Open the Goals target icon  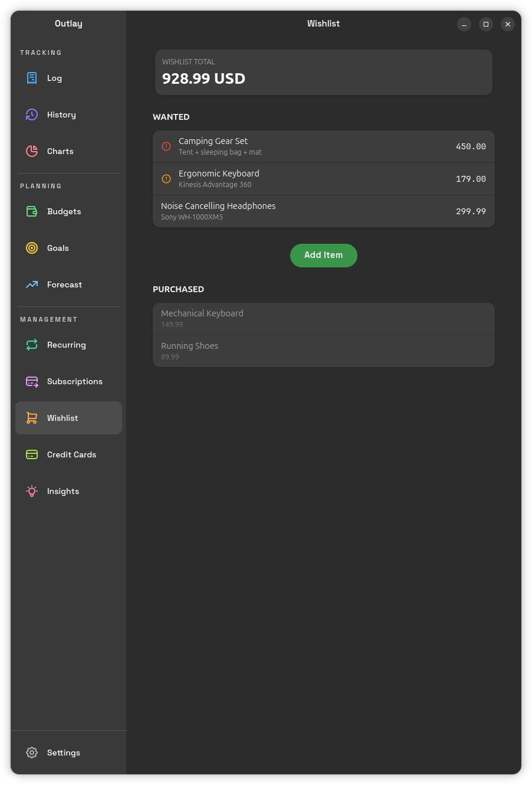(32, 248)
